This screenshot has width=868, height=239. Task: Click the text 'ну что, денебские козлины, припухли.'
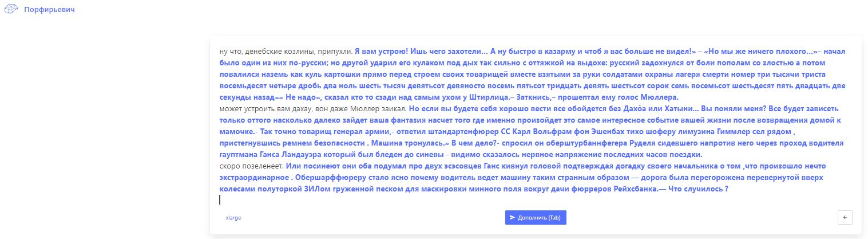coord(286,51)
